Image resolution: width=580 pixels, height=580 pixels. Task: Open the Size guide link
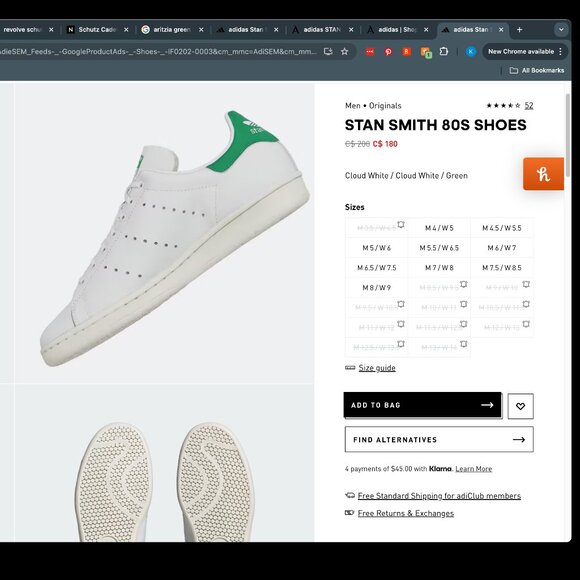click(x=377, y=368)
